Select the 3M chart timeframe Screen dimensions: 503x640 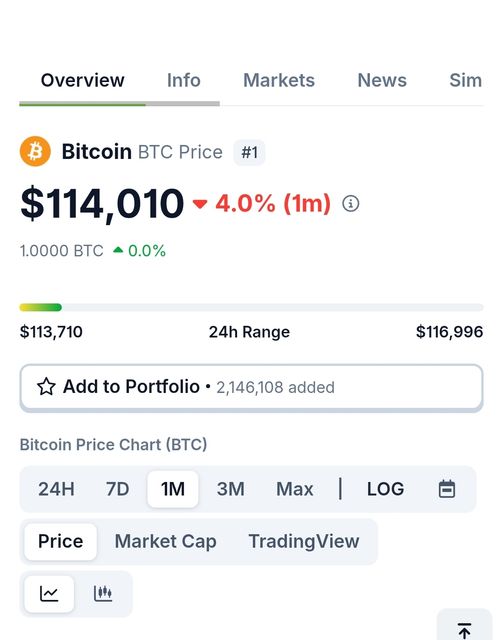click(x=231, y=489)
